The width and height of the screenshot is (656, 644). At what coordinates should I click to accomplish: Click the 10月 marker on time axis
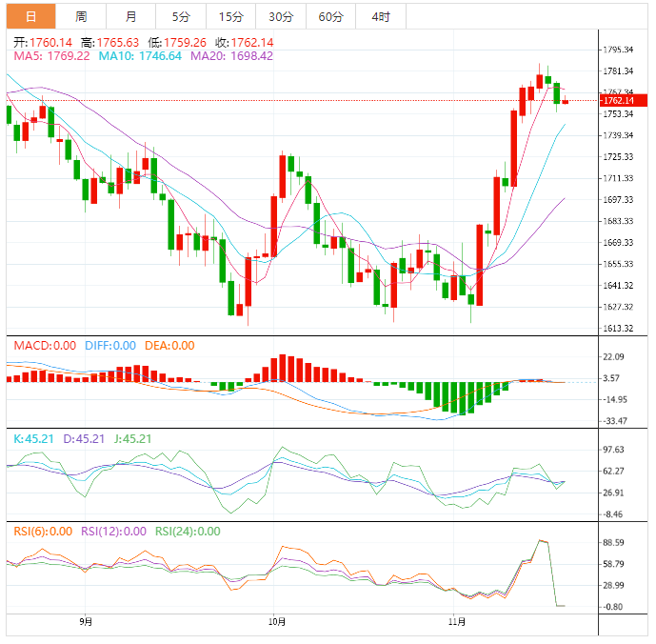click(274, 622)
